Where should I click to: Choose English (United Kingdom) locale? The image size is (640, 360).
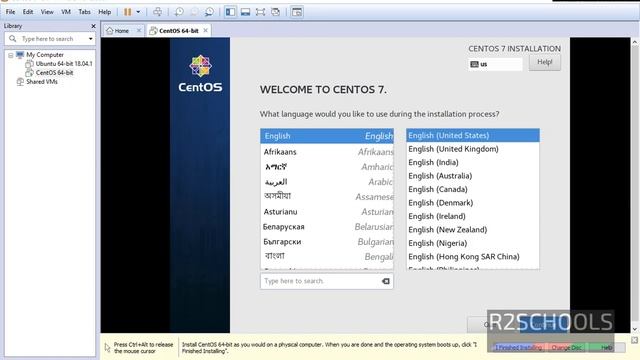coord(473,149)
